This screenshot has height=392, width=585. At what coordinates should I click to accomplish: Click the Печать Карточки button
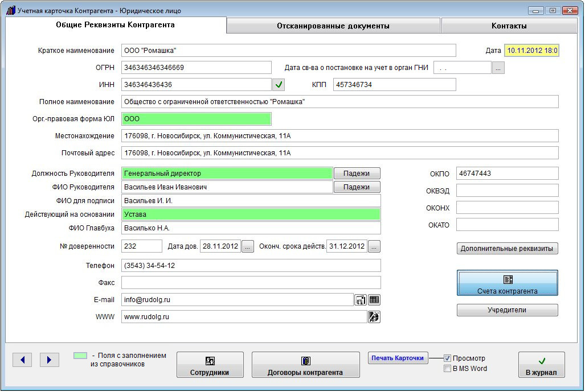398,358
